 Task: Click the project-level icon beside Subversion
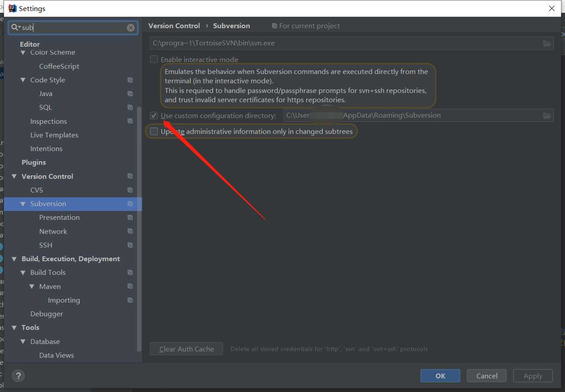(130, 204)
